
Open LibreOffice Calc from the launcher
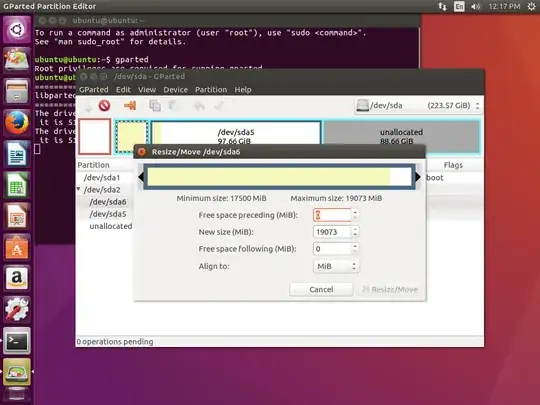tap(17, 185)
